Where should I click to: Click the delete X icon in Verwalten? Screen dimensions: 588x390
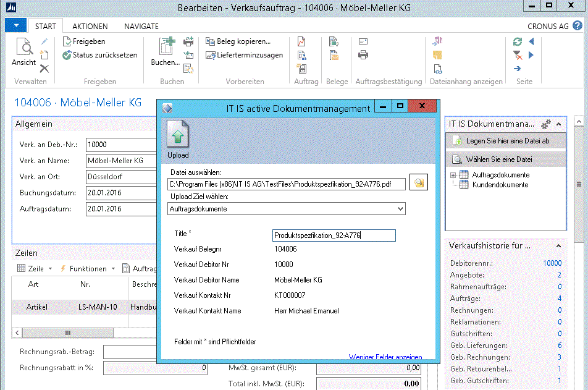coord(44,69)
